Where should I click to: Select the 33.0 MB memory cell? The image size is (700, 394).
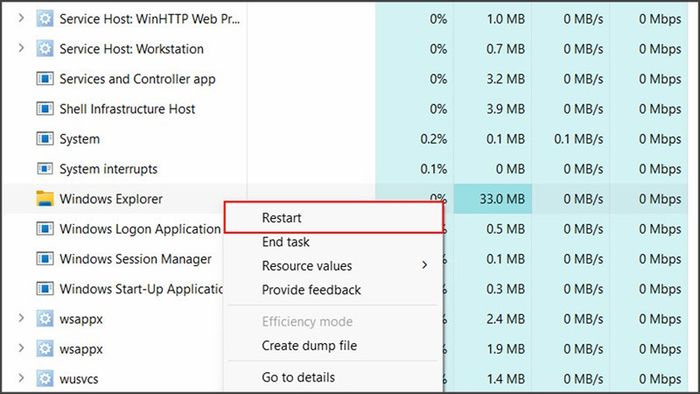point(493,199)
